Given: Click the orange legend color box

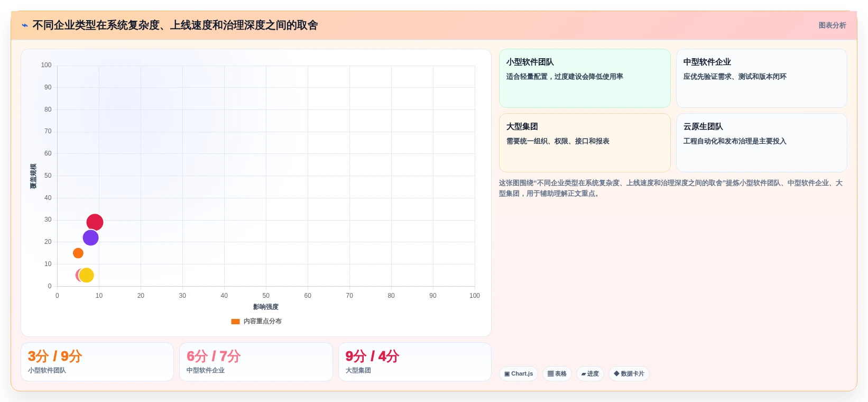Looking at the screenshot, I should coord(236,321).
